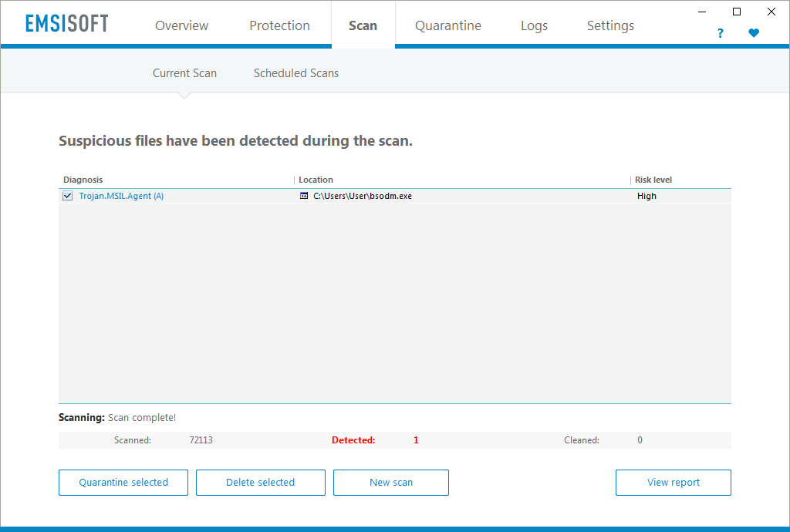790x532 pixels.
Task: Click the bsodm.exe file icon
Action: [x=304, y=196]
